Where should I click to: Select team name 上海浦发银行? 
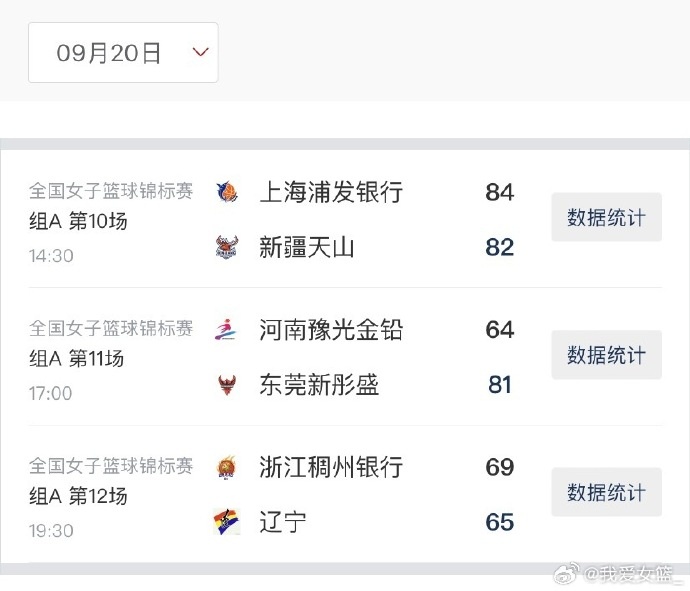click(x=331, y=192)
